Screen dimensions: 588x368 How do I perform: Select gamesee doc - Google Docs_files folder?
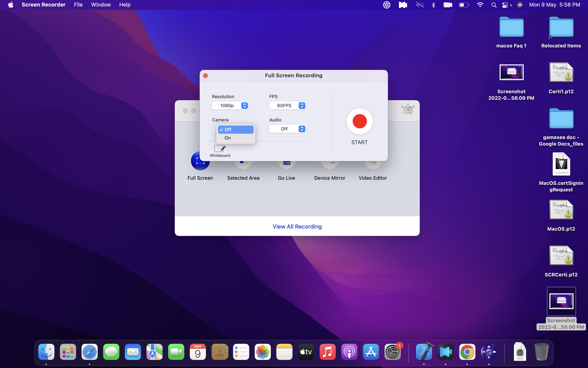point(561,119)
